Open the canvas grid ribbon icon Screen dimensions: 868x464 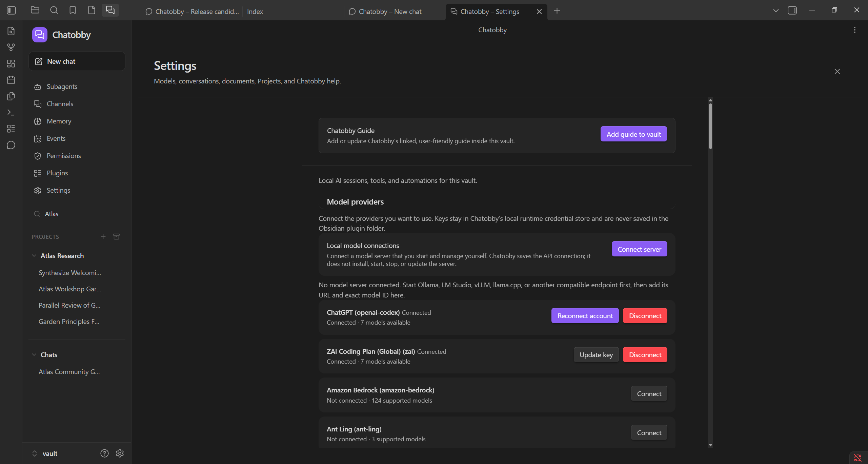coord(11,63)
